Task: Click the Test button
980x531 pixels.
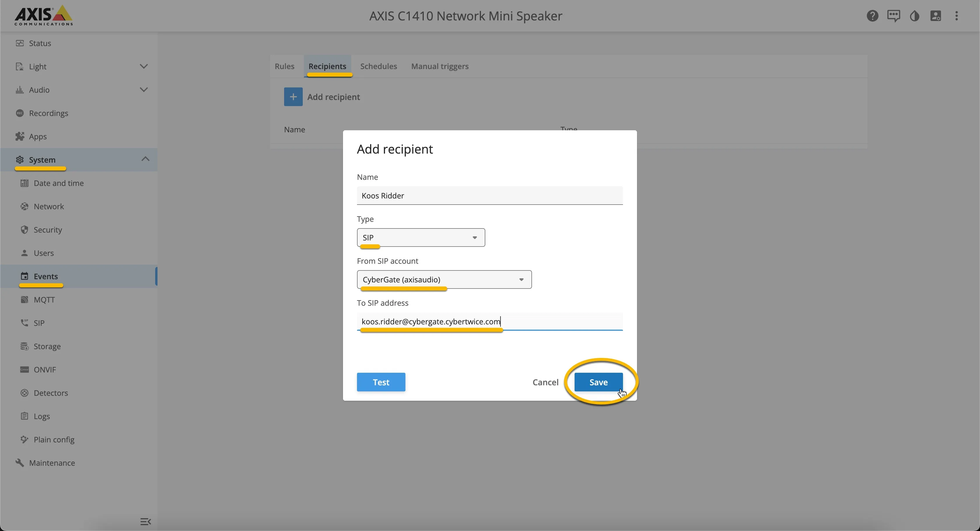Action: pos(381,382)
